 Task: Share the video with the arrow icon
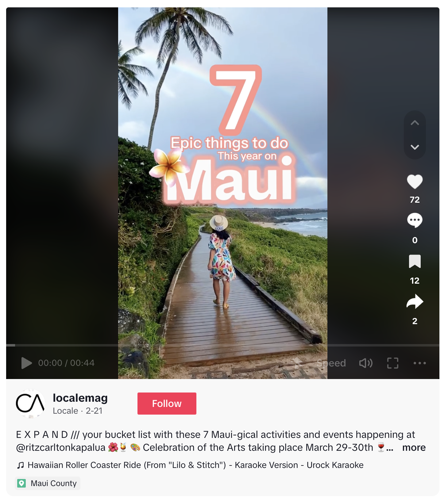[x=415, y=301]
